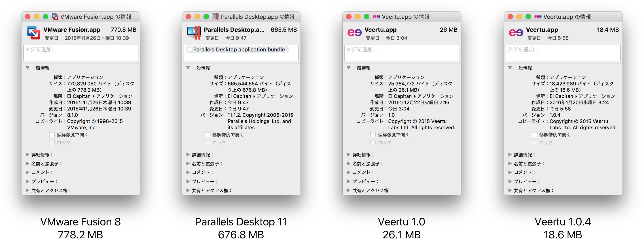Expand 詳細情報 section in VMware Fusion window
The height and width of the screenshot is (246, 644).
click(x=28, y=155)
